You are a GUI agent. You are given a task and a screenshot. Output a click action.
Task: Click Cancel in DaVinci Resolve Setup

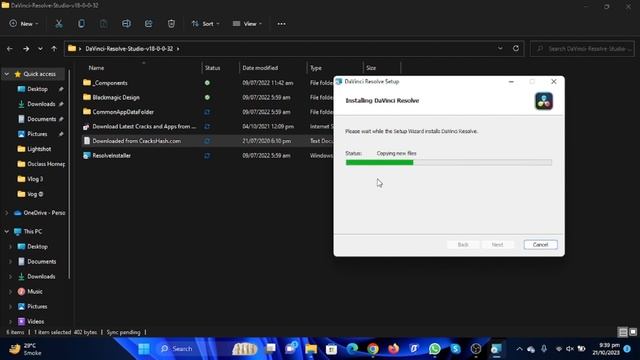click(540, 244)
